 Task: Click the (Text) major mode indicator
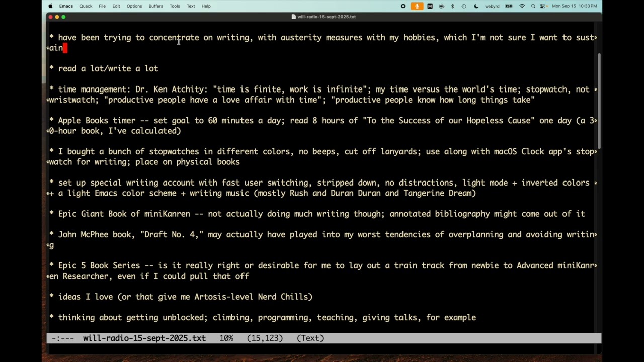pos(310,338)
